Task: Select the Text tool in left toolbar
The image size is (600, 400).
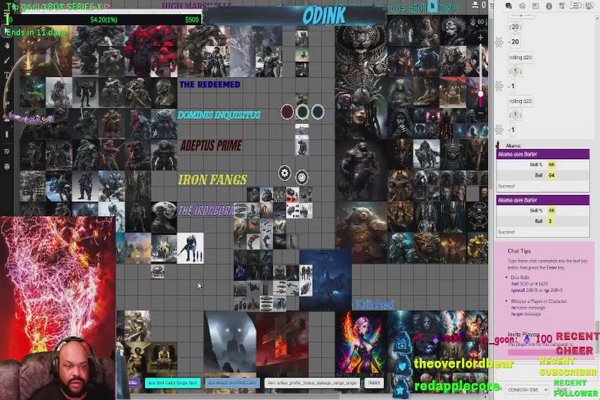Action: pos(7,75)
